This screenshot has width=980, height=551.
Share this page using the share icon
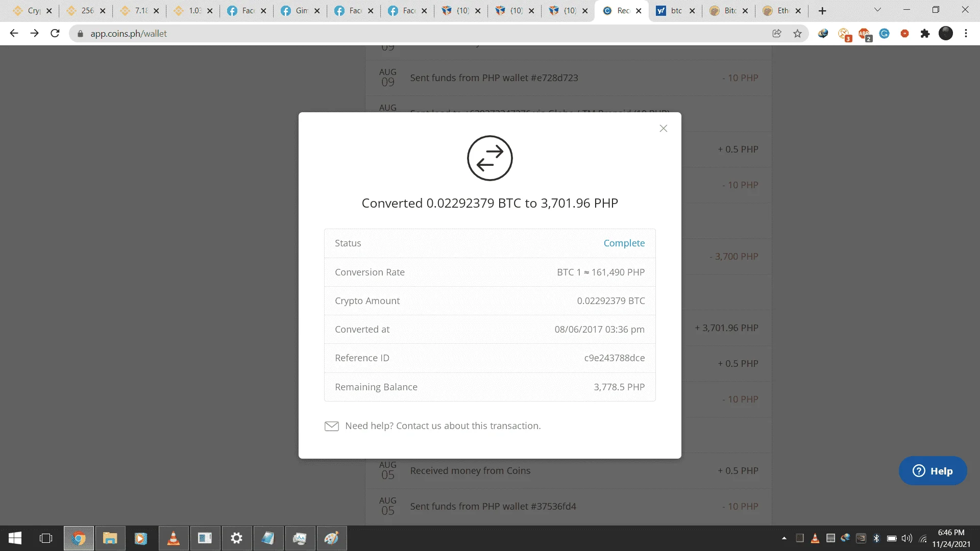(777, 34)
